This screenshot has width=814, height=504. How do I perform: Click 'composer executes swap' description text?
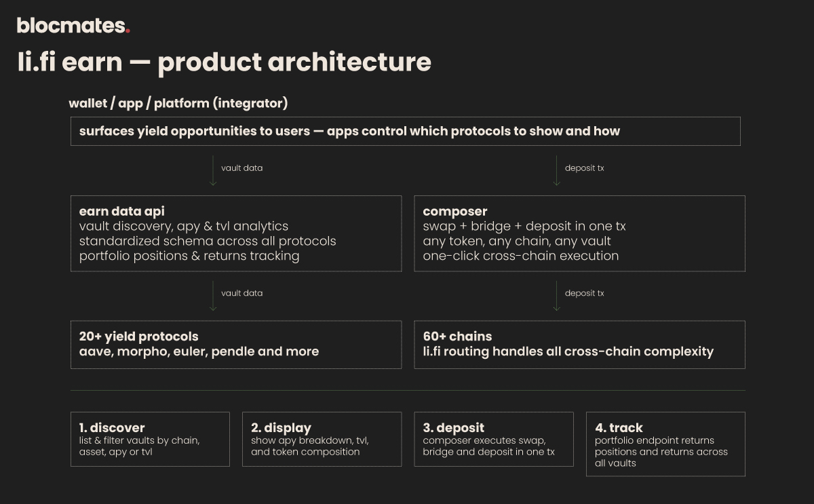pyautogui.click(x=489, y=446)
